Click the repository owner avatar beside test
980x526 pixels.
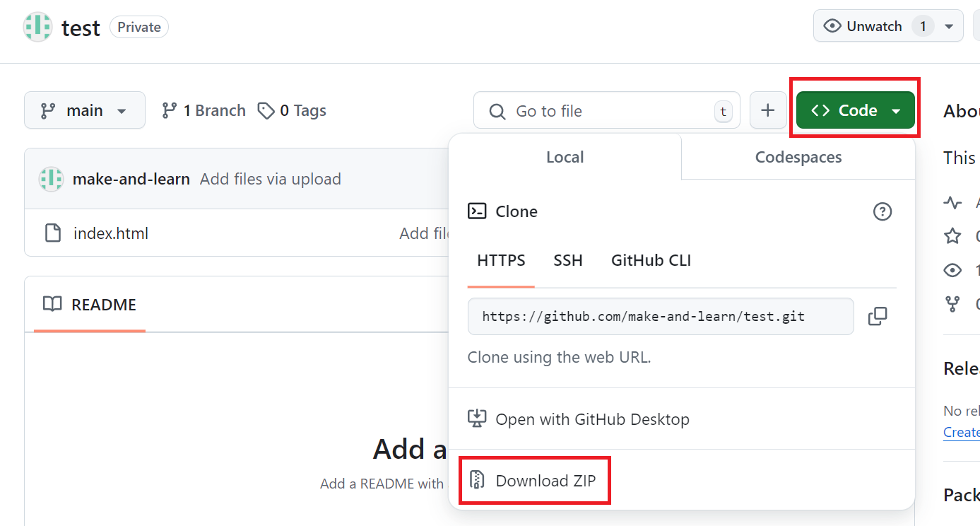(38, 27)
